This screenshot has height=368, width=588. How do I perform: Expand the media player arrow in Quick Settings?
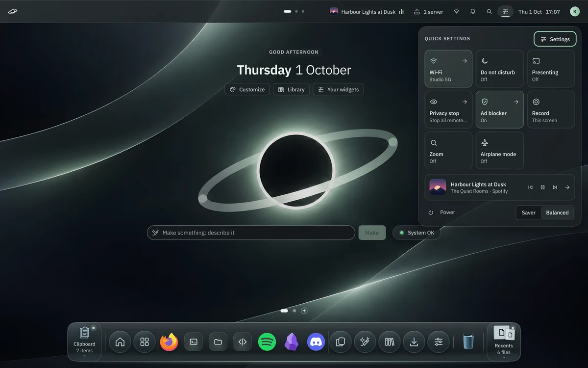click(x=567, y=187)
